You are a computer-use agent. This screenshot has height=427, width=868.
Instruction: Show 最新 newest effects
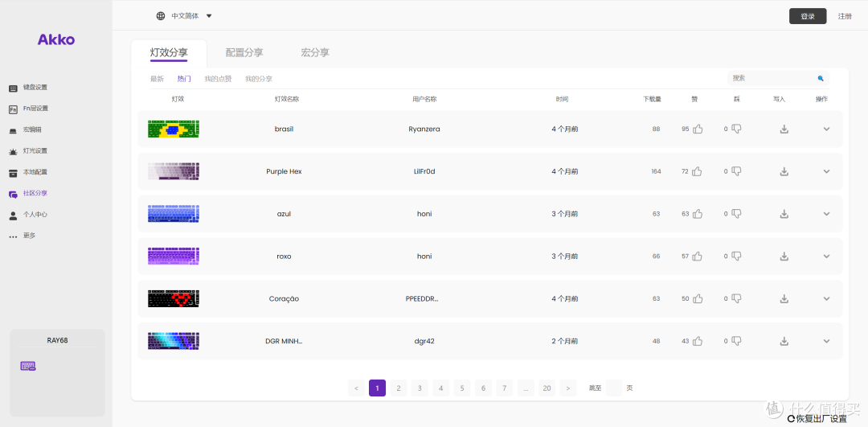158,79
